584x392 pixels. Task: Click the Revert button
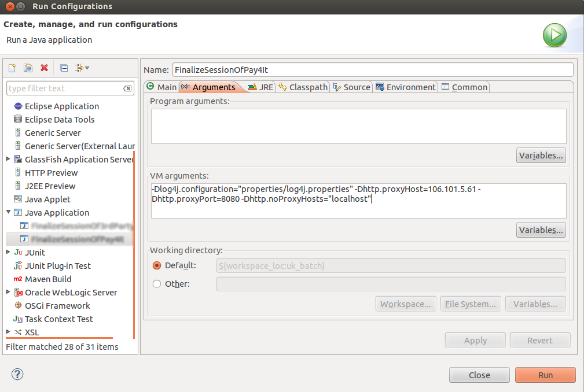pyautogui.click(x=540, y=341)
